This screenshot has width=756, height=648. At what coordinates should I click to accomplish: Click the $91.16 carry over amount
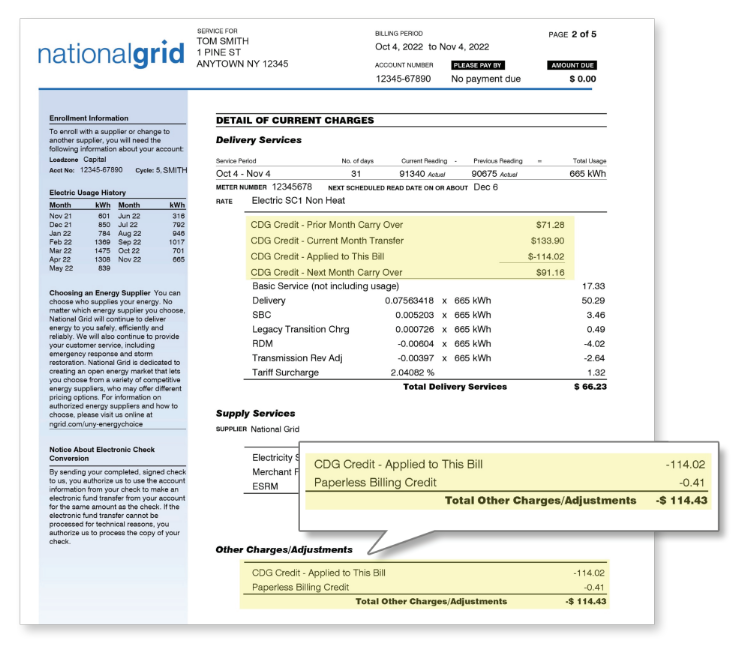[x=550, y=272]
